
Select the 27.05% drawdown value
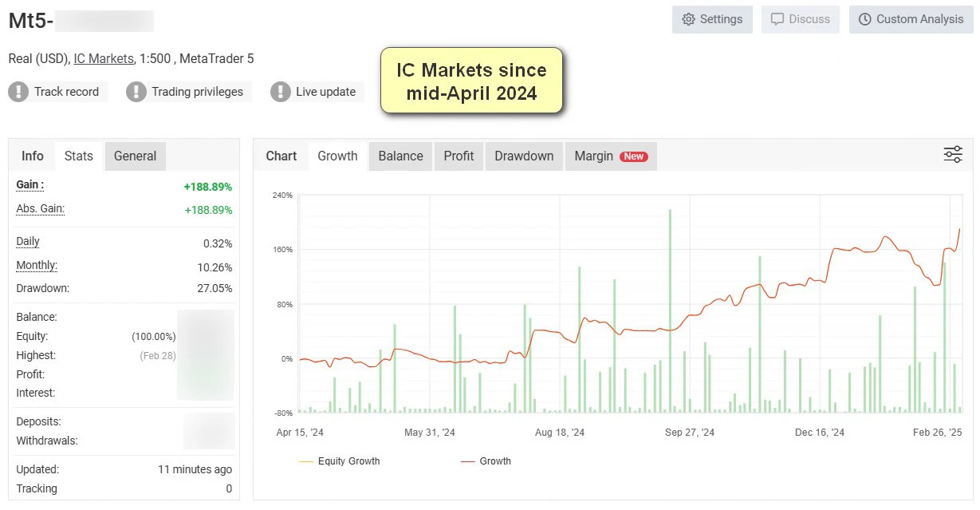(215, 288)
